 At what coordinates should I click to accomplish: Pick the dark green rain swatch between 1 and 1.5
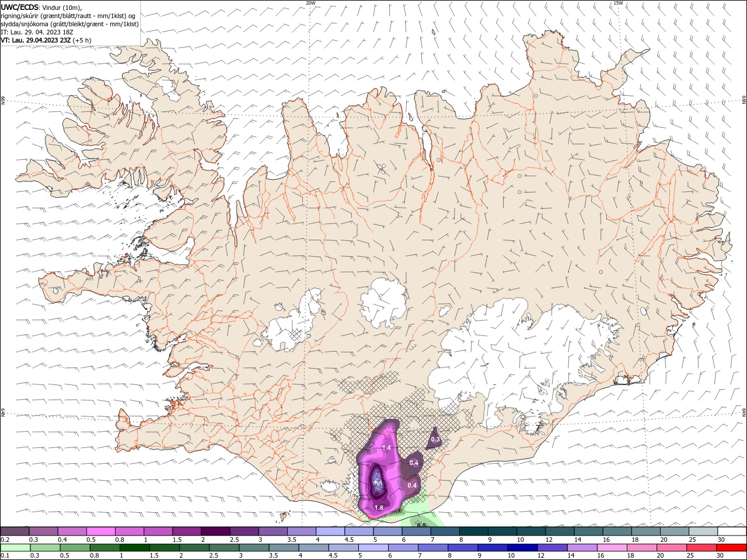(x=135, y=548)
